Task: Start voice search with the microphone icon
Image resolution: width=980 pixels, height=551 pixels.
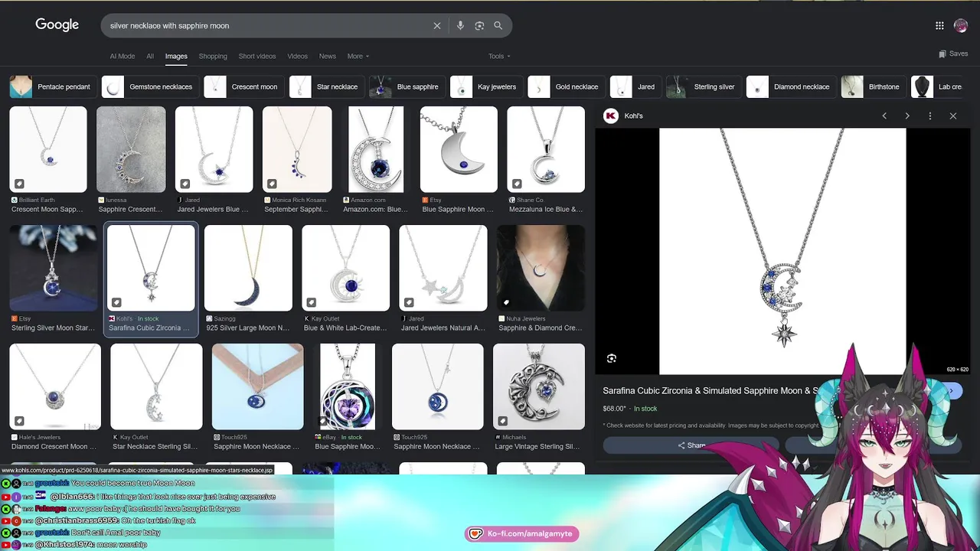Action: coord(460,25)
